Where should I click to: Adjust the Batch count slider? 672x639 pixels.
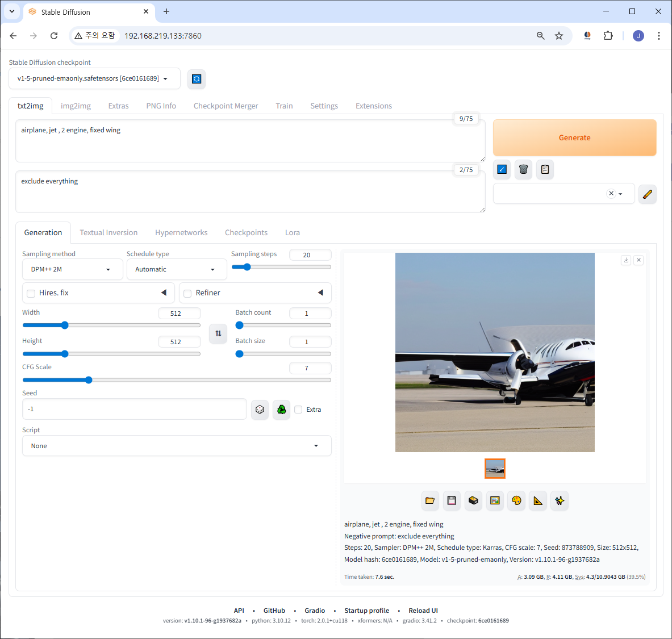click(x=283, y=325)
